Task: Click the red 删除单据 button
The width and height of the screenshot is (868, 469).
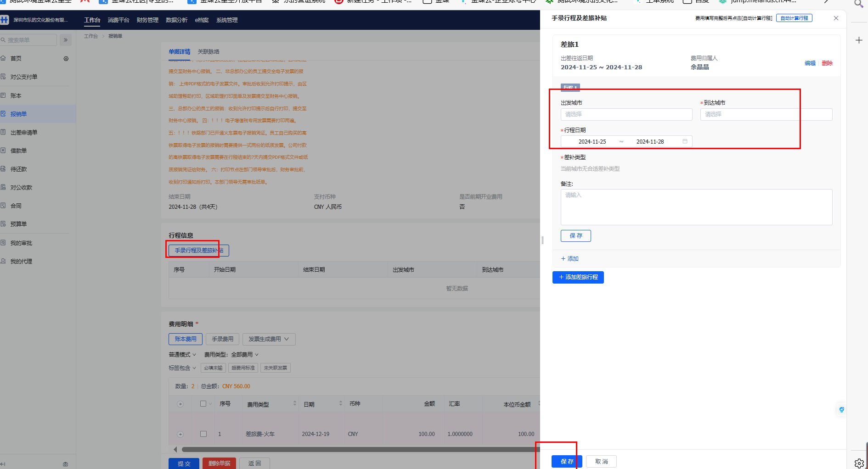Action: 220,463
